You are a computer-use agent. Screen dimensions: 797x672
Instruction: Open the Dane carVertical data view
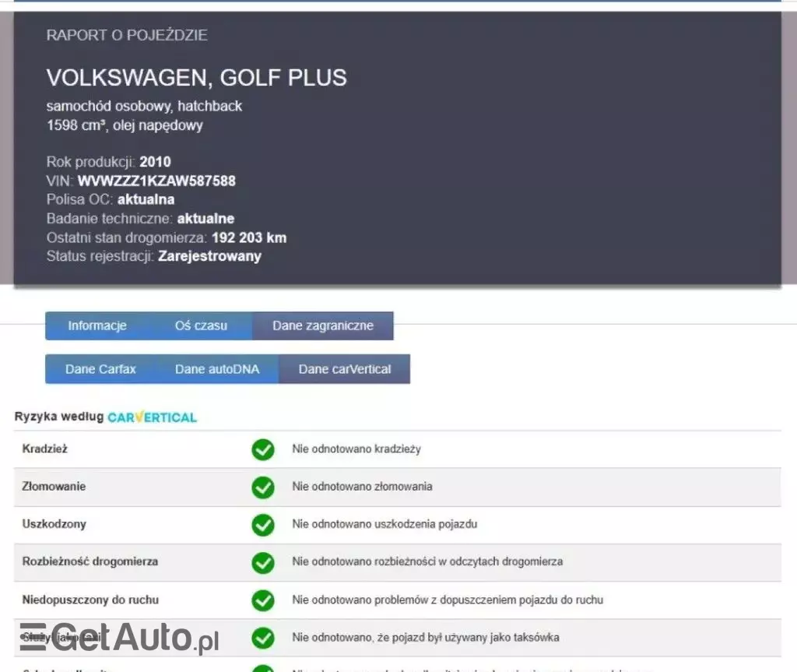click(344, 368)
